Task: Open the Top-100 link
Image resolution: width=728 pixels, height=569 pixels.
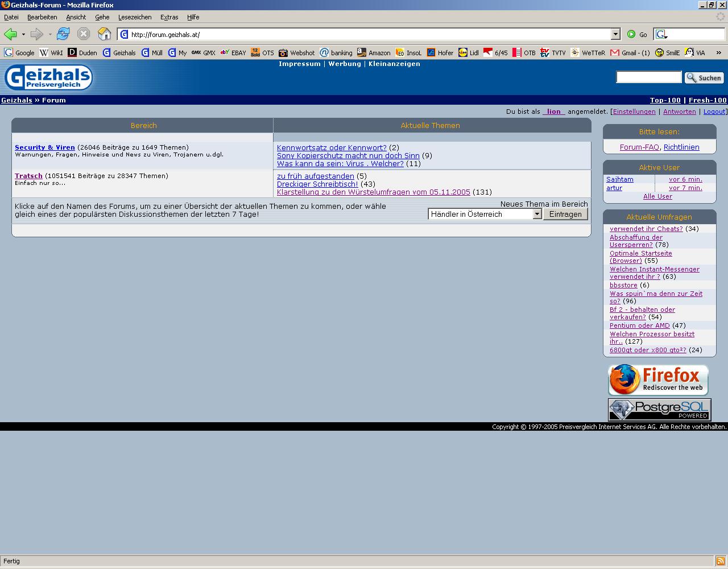Action: tap(665, 100)
